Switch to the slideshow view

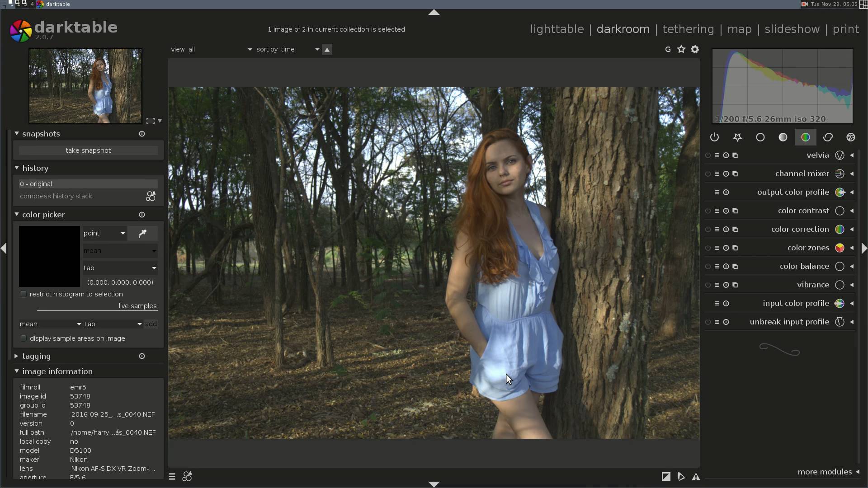coord(792,29)
